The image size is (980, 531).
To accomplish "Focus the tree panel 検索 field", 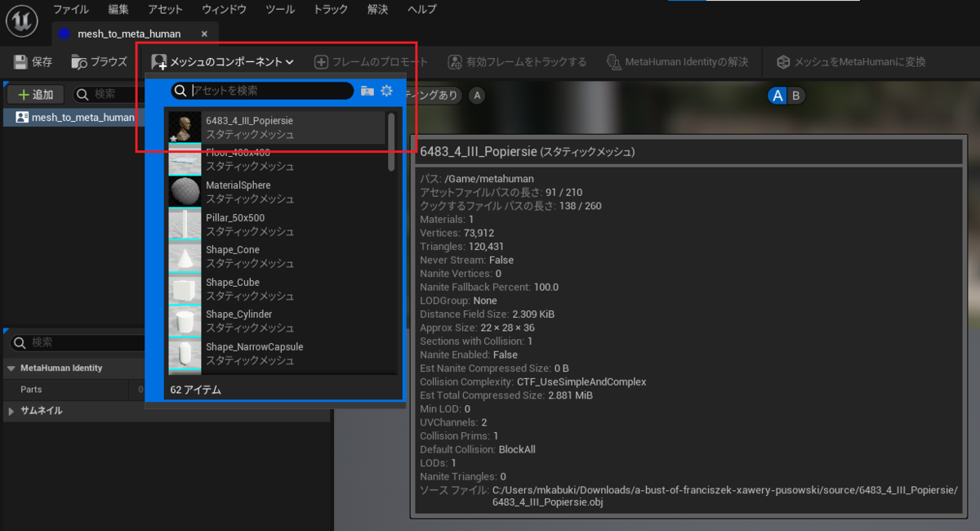I will pos(108,94).
